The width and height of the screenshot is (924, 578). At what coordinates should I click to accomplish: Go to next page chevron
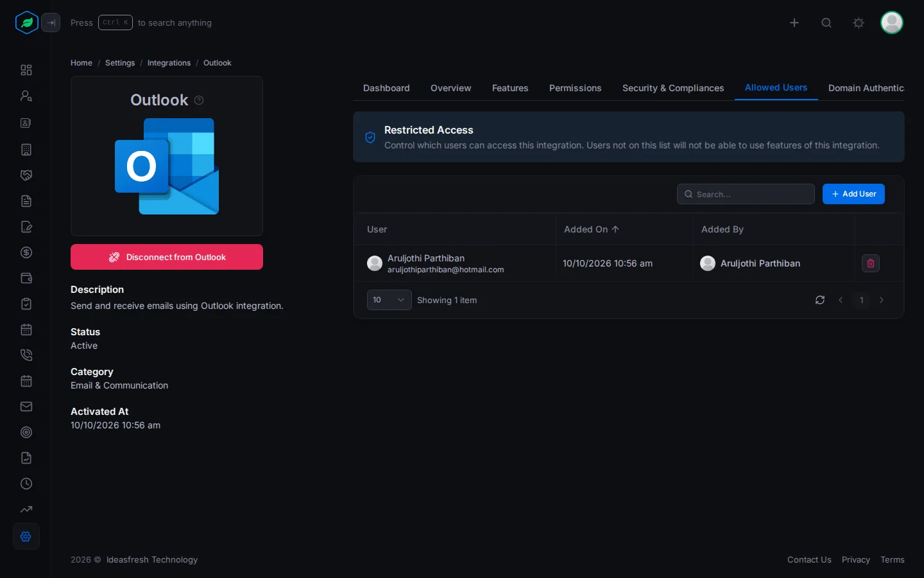pos(882,300)
